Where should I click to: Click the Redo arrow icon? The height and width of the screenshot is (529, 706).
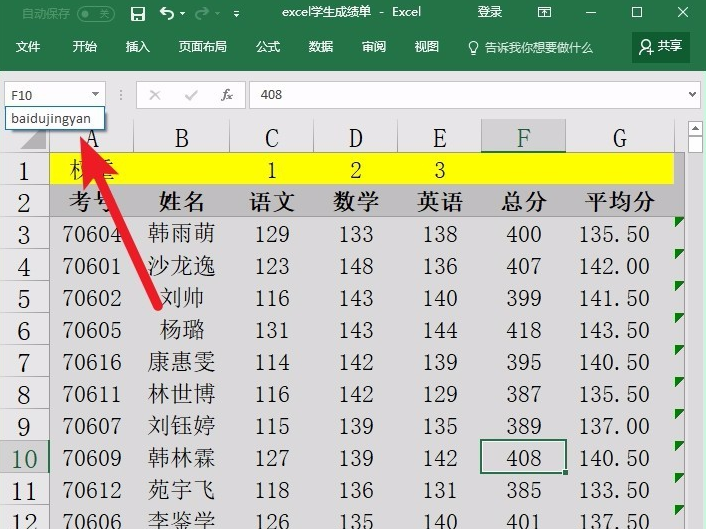coord(202,14)
